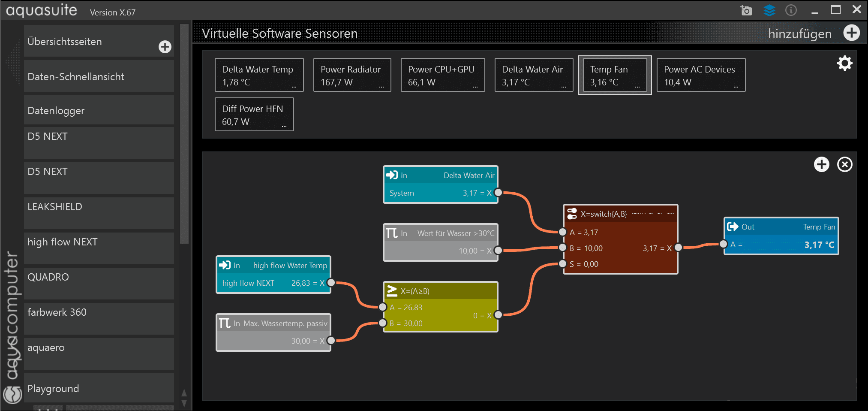This screenshot has width=868, height=411.
Task: Open the ellipsis menu on Power CPU+GPU tile
Action: 475,87
